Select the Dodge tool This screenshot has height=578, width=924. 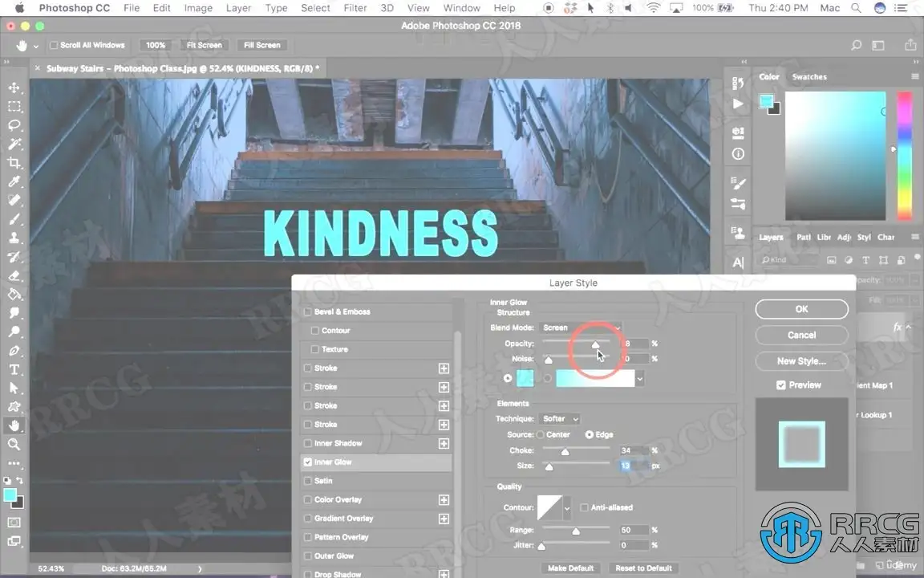(x=14, y=332)
